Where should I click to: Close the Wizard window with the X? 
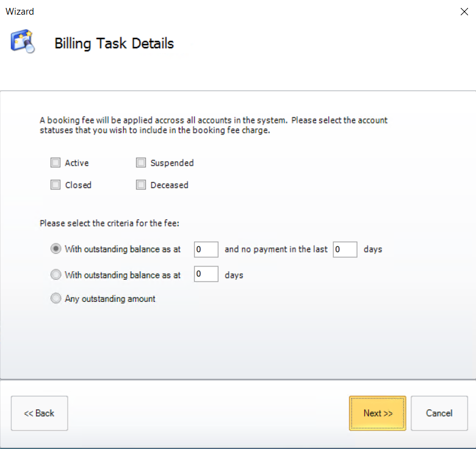coord(464,11)
